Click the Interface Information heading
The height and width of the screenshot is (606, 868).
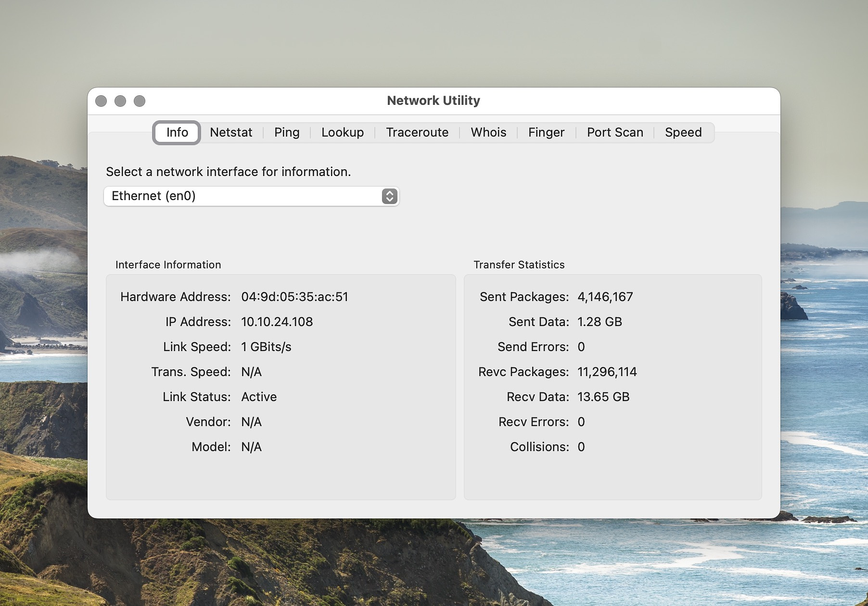coord(168,265)
